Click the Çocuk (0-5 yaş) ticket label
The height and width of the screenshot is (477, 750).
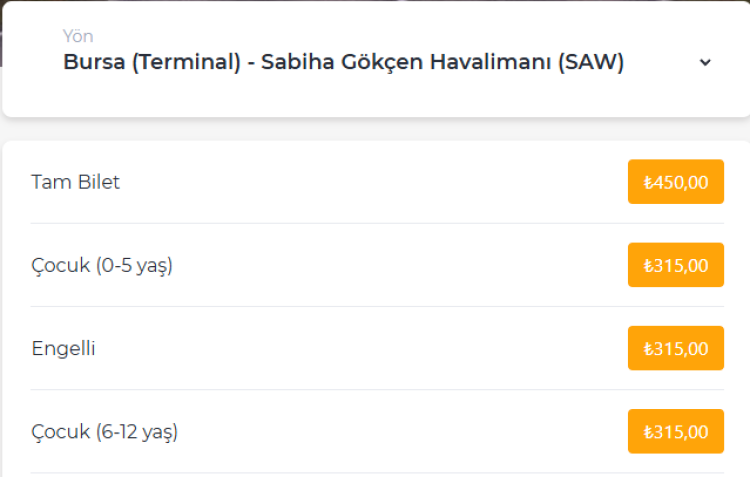tap(102, 266)
